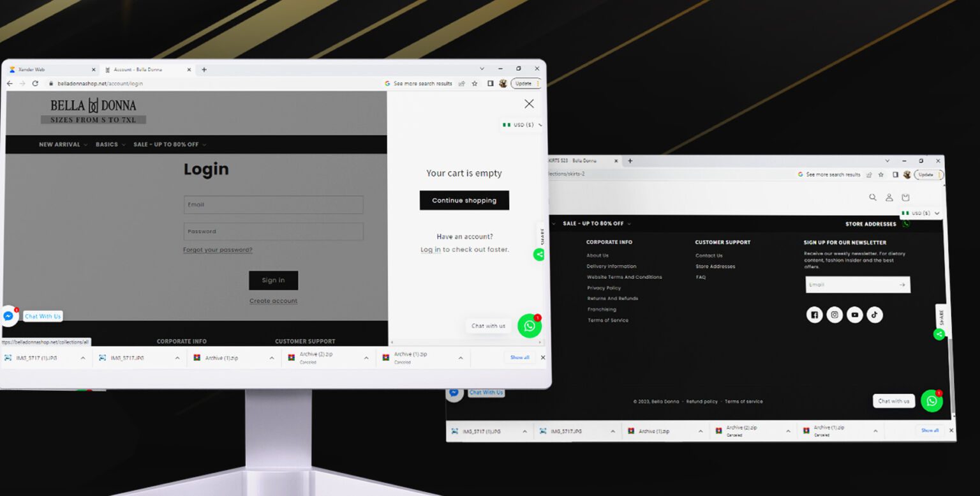Open the share page icon in login window toolbar

[x=462, y=84]
